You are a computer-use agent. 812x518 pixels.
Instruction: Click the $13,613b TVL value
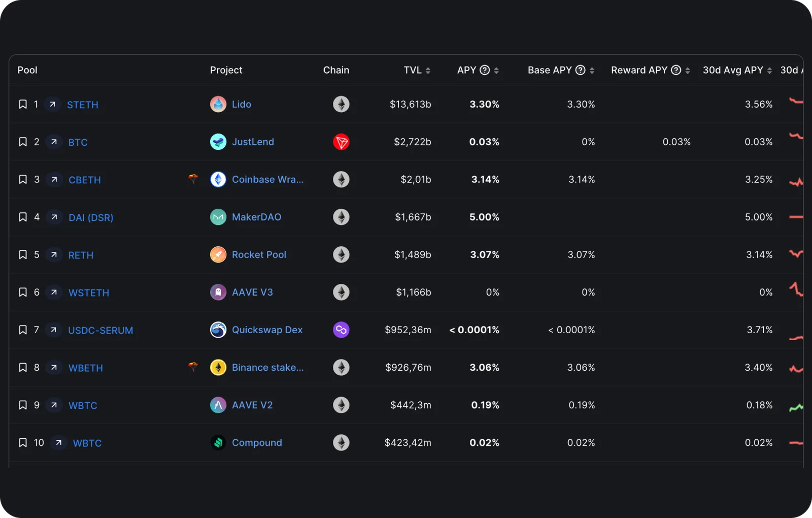(x=411, y=104)
